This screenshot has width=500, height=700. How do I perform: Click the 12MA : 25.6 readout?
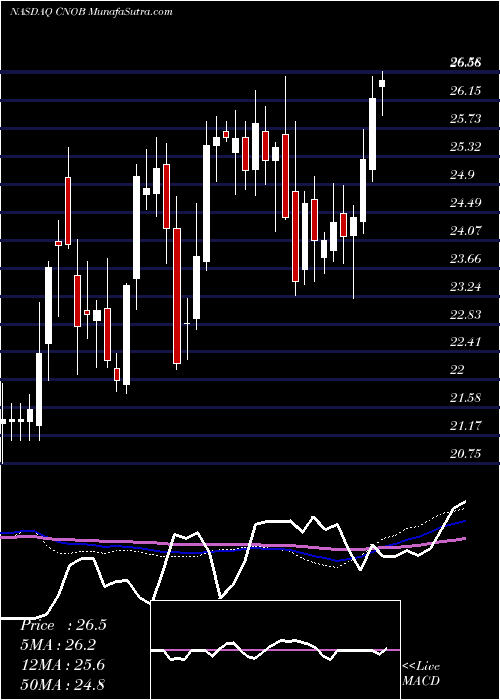(62, 665)
